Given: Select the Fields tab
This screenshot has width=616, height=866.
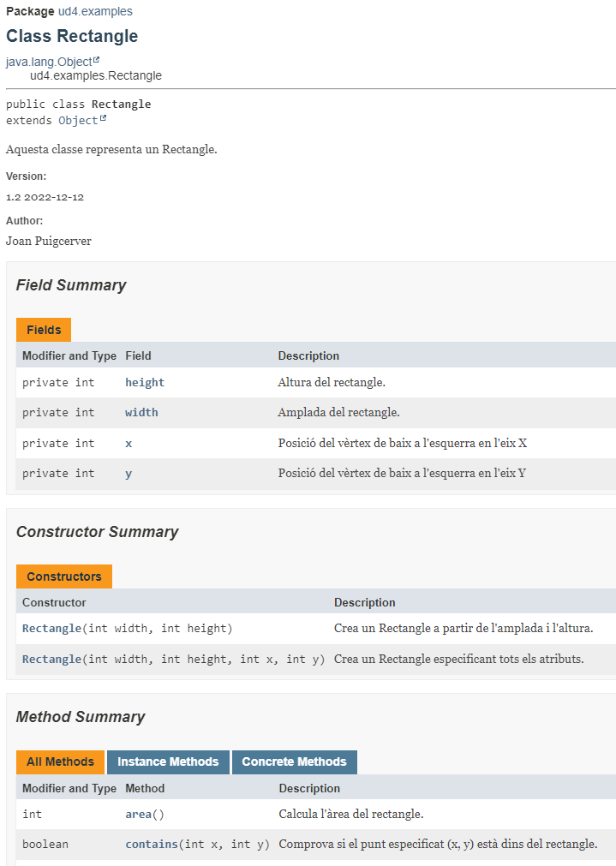Looking at the screenshot, I should (44, 330).
